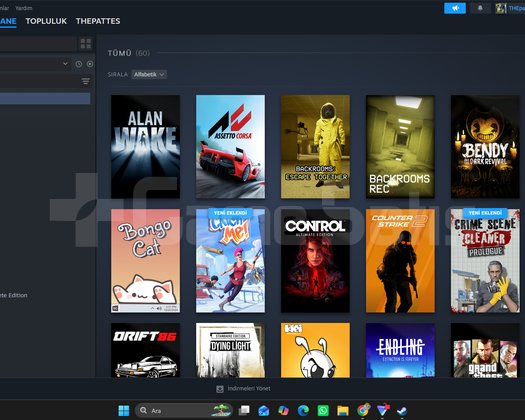Screen dimensions: 525x420
Task: Toggle ready-to-play filter icon
Action: (x=90, y=64)
